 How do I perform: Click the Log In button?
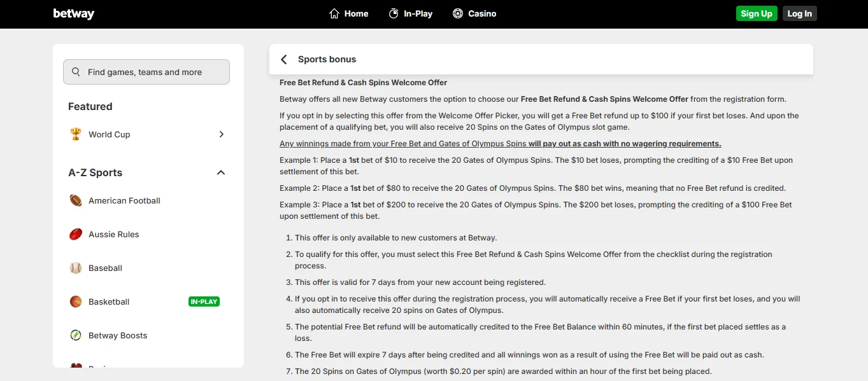click(x=800, y=13)
